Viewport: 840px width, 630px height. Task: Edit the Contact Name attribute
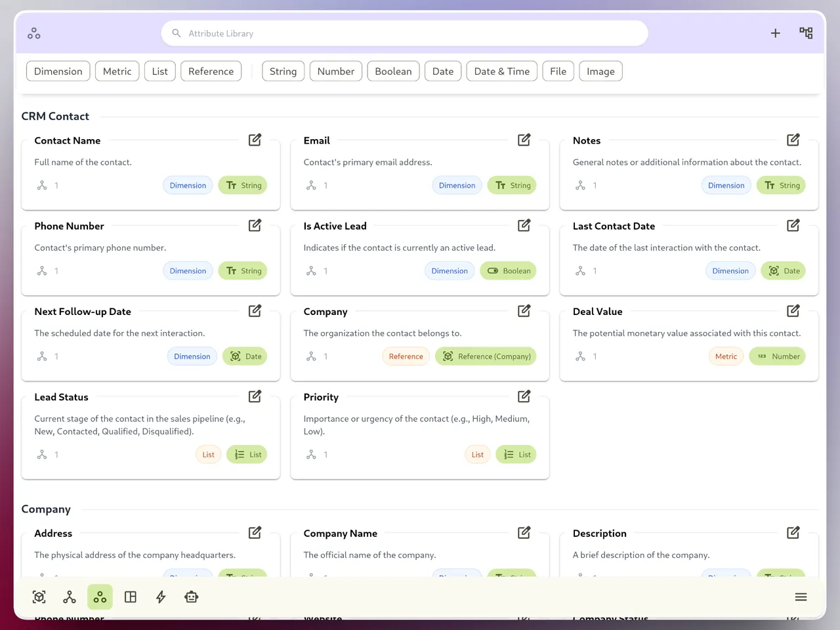coord(255,140)
